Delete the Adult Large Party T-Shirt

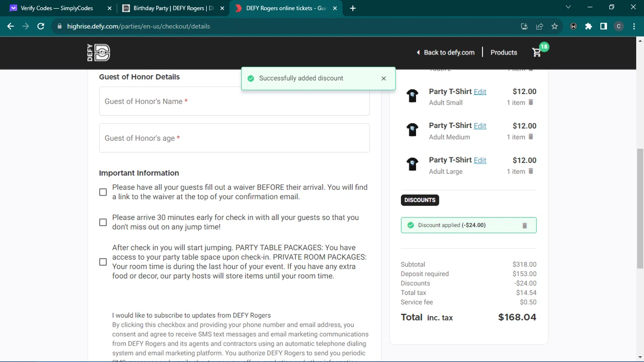click(x=531, y=171)
